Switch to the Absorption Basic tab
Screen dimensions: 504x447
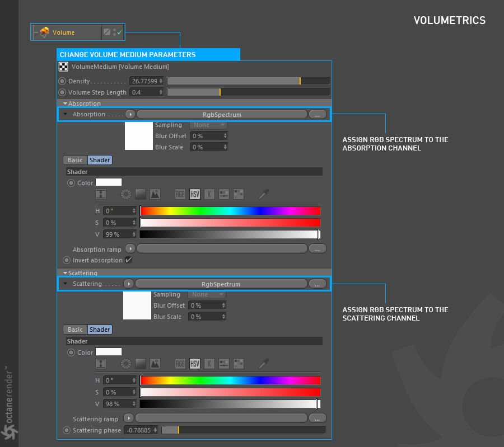tap(75, 160)
